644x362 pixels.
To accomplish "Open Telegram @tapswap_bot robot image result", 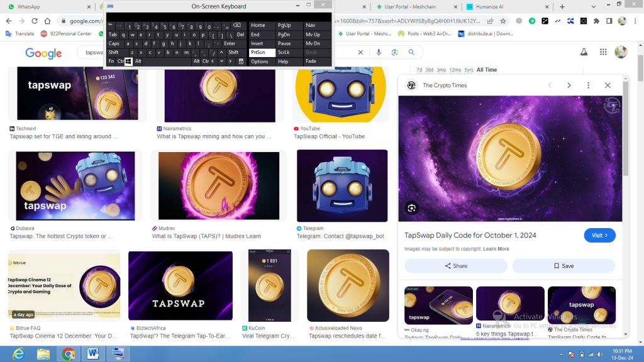I will point(342,186).
